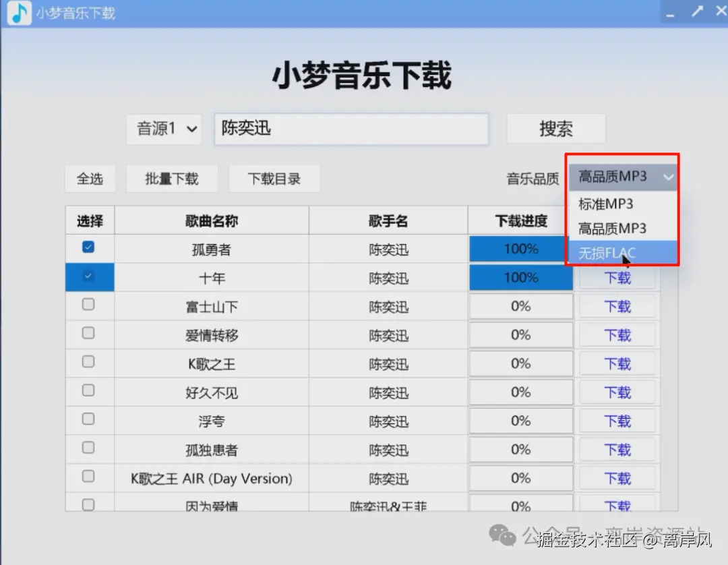Click the 100% progress bar of 孤勇者
The image size is (728, 565).
point(520,247)
